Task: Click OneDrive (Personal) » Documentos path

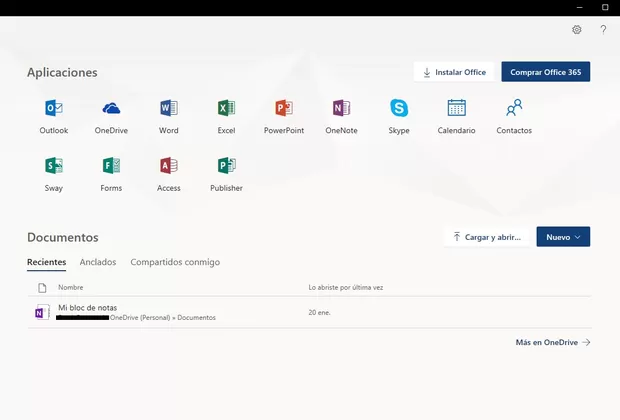Action: [163, 318]
